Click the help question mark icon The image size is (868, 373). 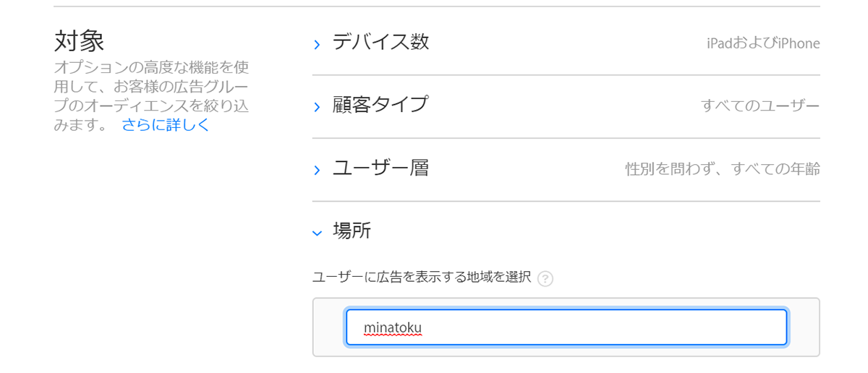545,279
